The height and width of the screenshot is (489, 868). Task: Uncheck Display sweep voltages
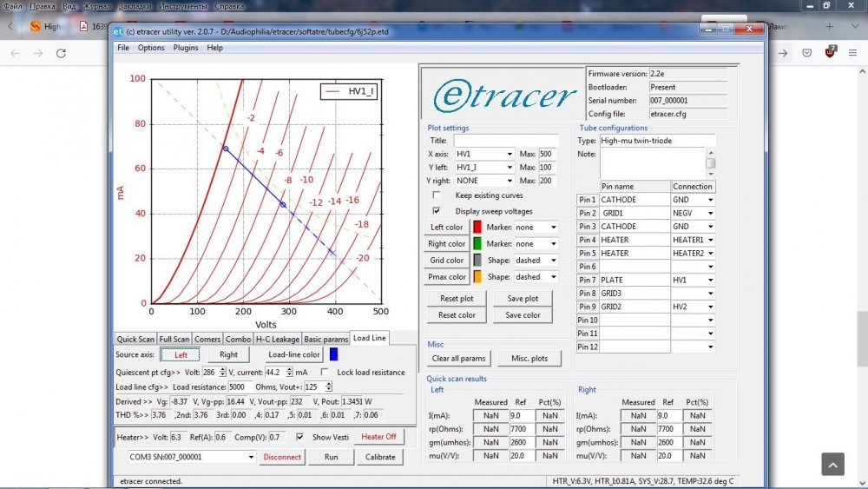coord(436,211)
